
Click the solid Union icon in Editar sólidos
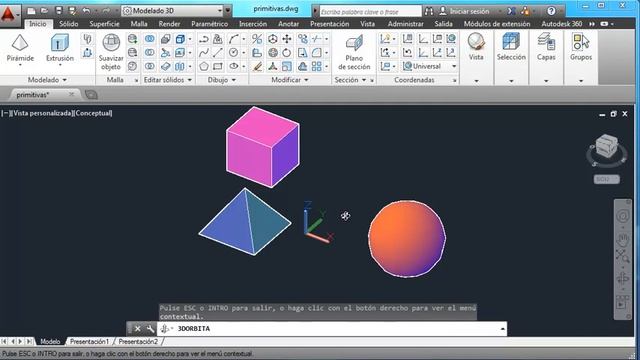(150, 39)
